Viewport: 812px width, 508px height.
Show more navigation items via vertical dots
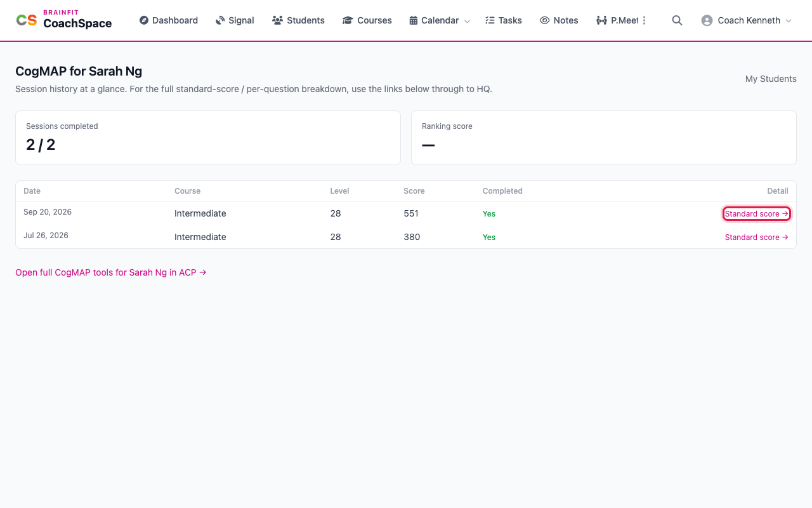pyautogui.click(x=644, y=20)
